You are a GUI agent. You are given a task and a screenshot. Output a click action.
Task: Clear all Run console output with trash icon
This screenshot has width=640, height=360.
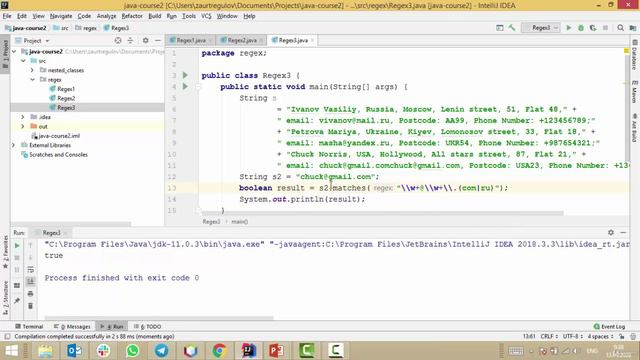(x=31, y=306)
